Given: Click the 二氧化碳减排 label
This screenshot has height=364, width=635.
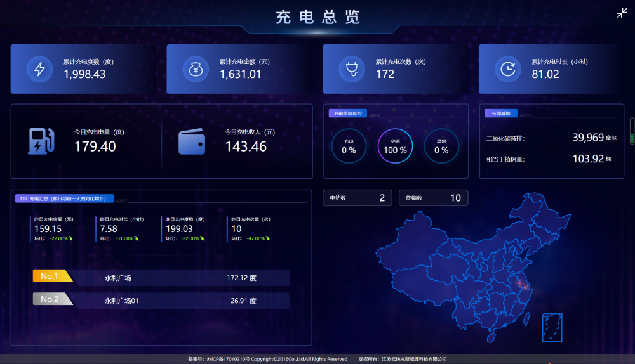Looking at the screenshot, I should 505,138.
